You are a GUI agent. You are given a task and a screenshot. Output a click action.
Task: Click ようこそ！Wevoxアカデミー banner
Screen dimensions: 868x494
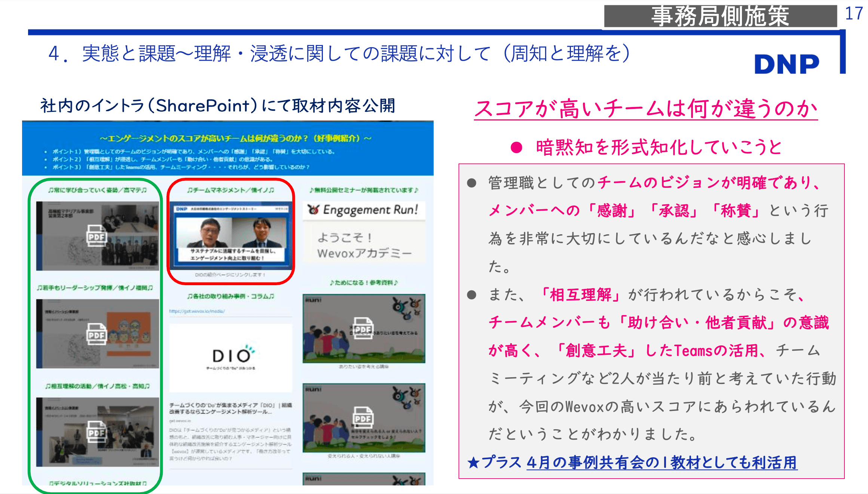pos(364,245)
